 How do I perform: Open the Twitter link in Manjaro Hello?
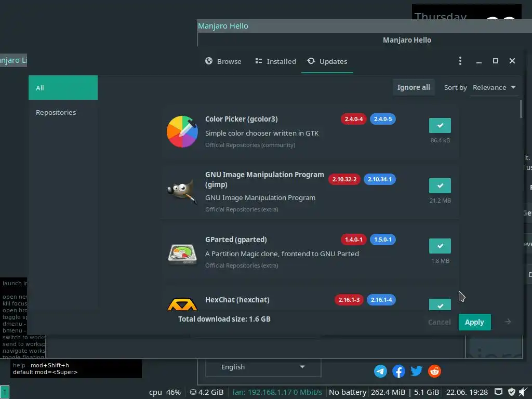(416, 371)
